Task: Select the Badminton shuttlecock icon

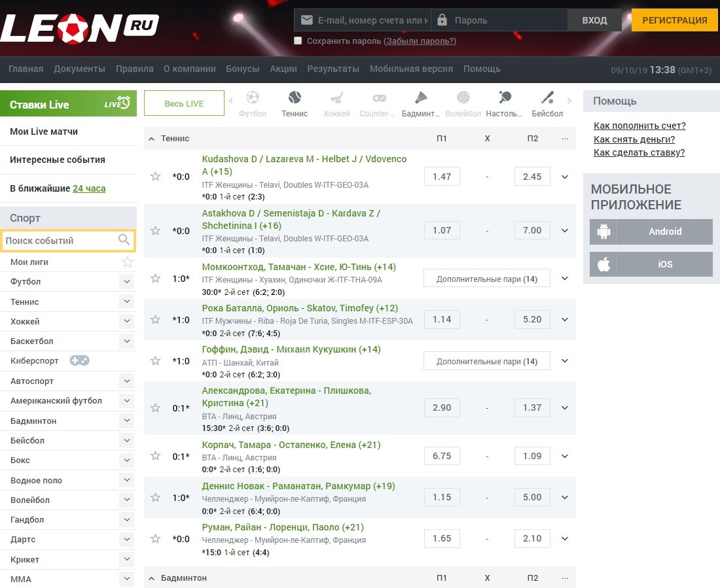Action: [421, 97]
